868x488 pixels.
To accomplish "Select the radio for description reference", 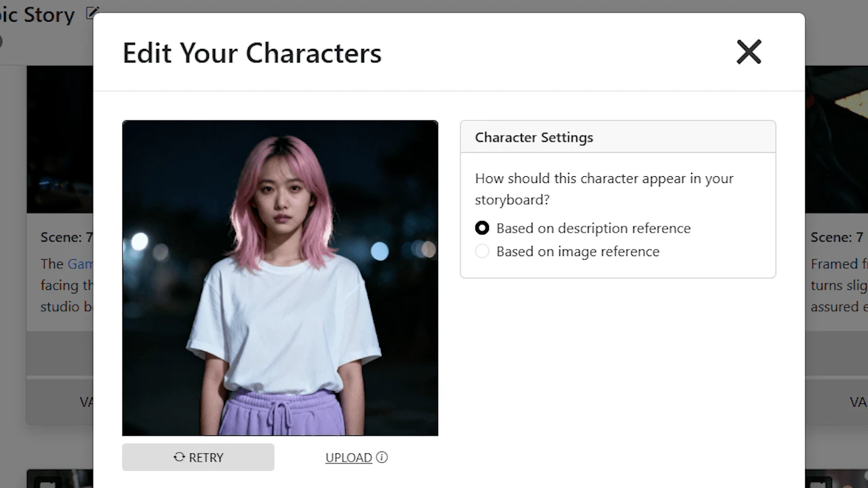I will tap(481, 228).
